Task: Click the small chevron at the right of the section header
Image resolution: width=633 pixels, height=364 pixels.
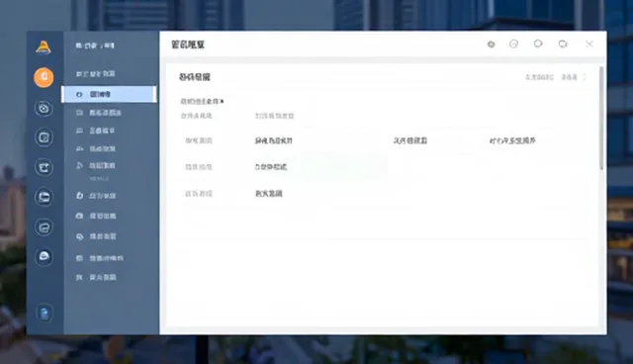Action: pos(585,77)
